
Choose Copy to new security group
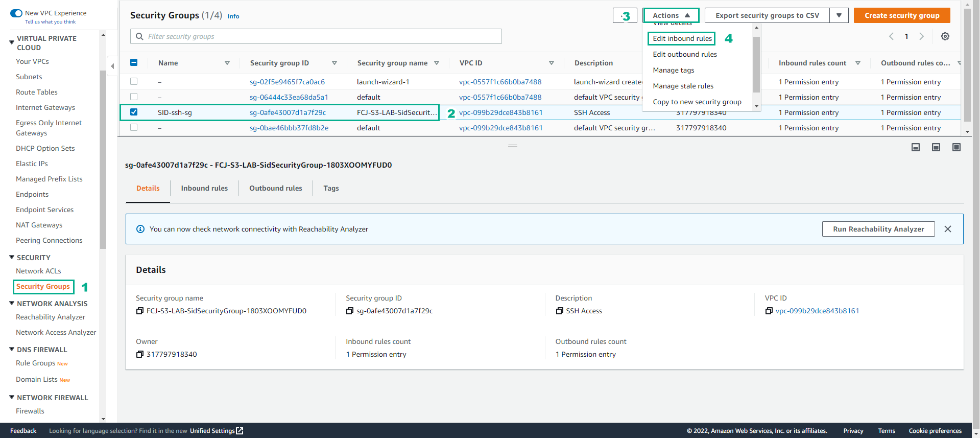(x=697, y=102)
